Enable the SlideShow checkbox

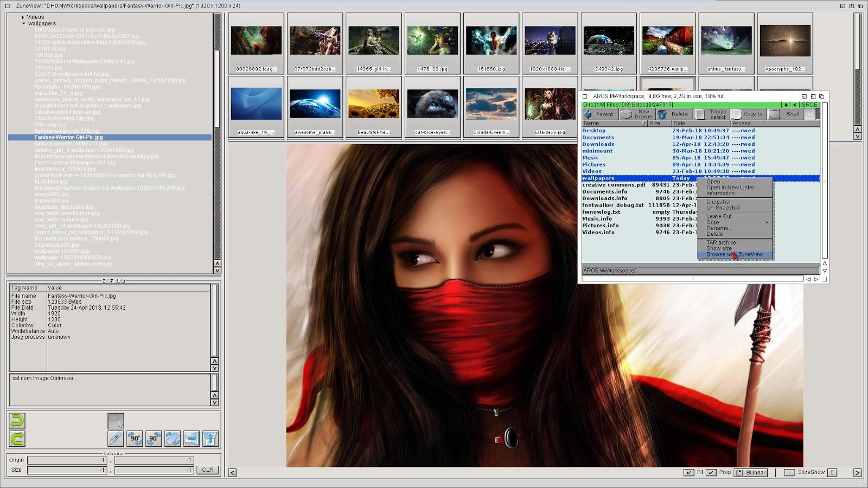(x=789, y=472)
